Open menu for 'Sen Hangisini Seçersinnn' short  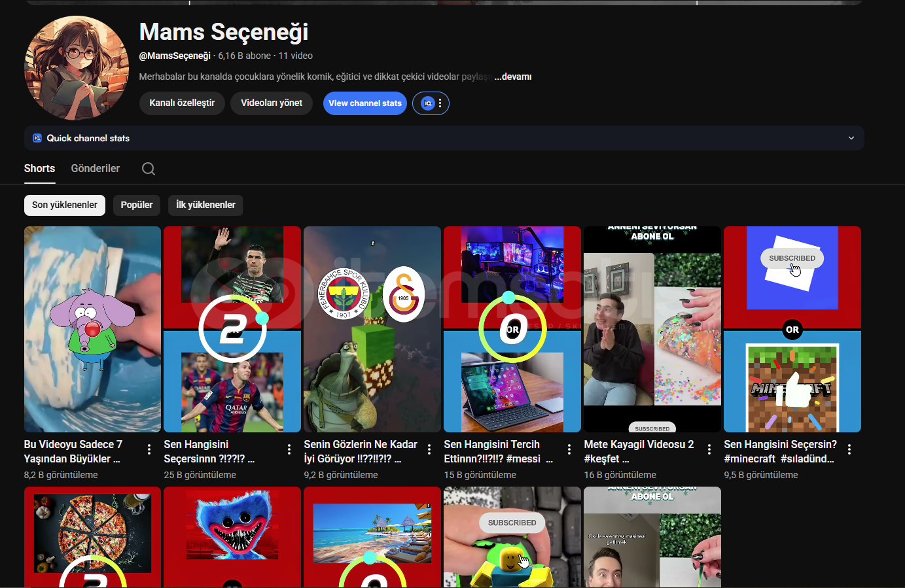tap(289, 449)
